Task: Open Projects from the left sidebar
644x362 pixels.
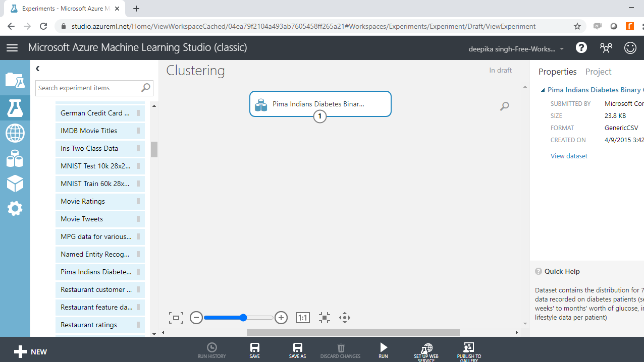Action: pos(15,80)
